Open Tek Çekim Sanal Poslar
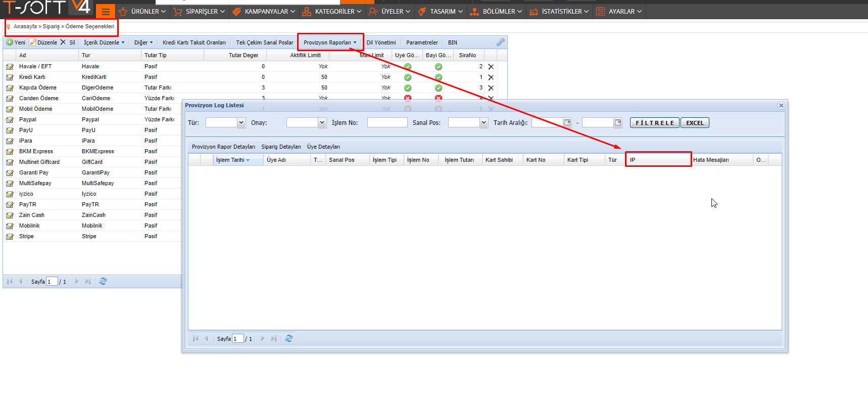The image size is (868, 401). tap(265, 42)
